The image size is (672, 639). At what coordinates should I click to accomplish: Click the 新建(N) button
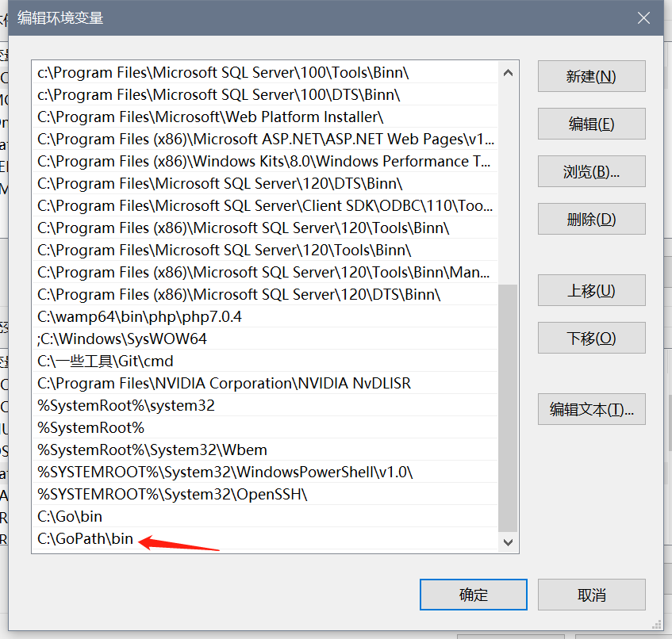pos(591,76)
